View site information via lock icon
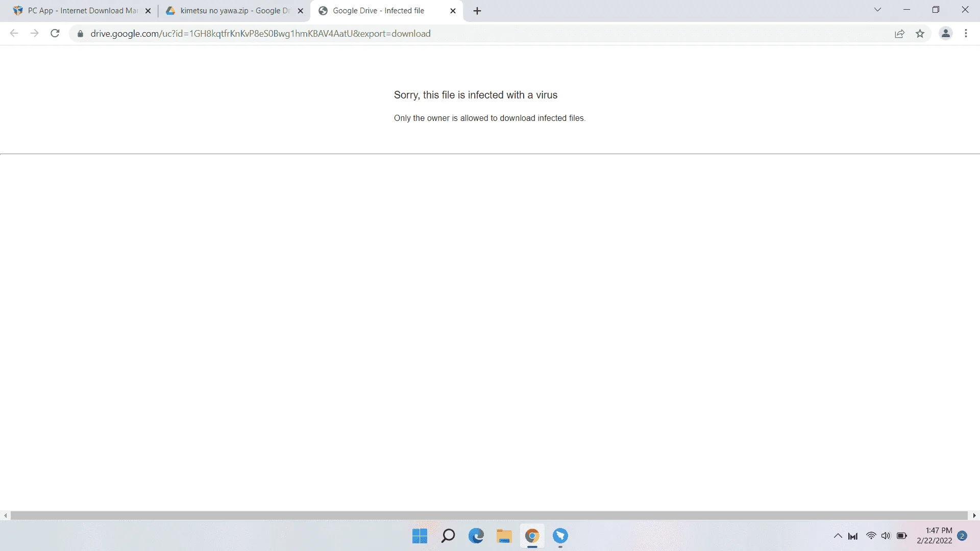The height and width of the screenshot is (551, 980). click(80, 34)
